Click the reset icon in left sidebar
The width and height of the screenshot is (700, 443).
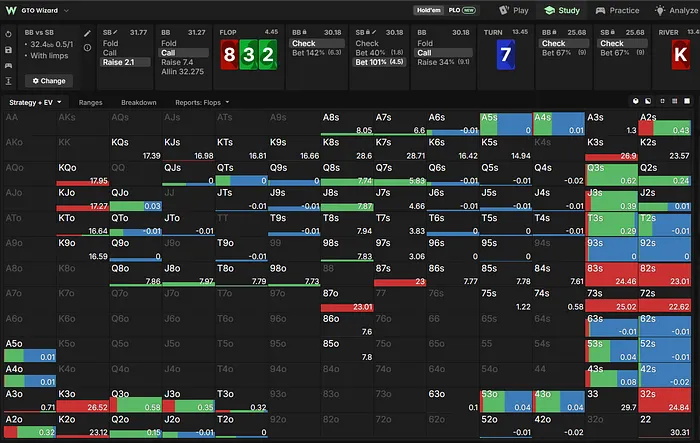click(8, 34)
